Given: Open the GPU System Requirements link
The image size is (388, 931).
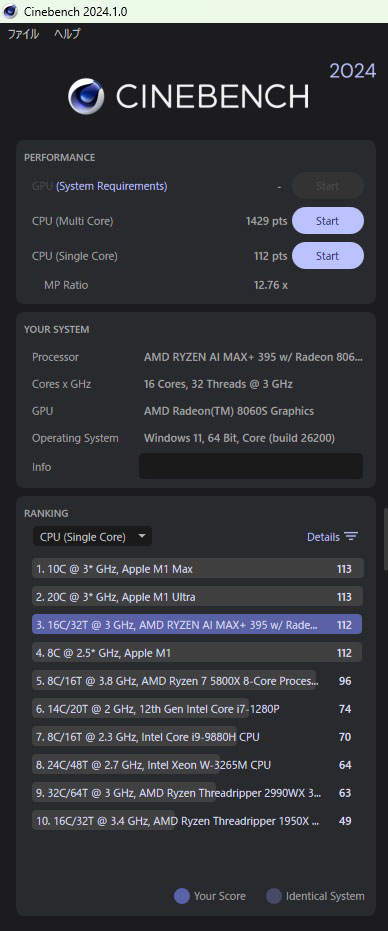Looking at the screenshot, I should (112, 186).
